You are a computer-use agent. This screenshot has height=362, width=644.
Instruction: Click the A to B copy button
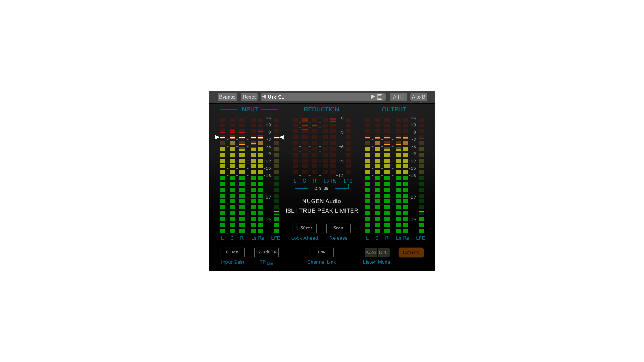coord(418,97)
